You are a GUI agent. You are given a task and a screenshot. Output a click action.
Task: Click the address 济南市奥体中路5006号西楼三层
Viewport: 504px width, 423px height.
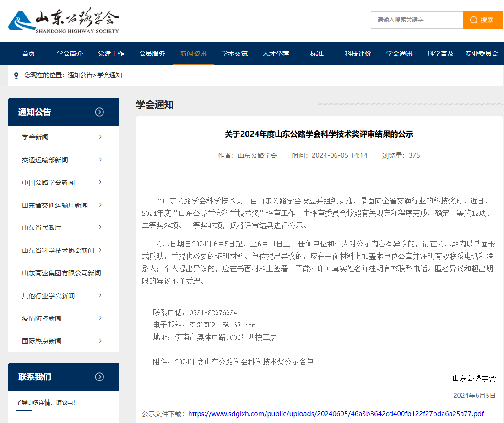[226, 337]
